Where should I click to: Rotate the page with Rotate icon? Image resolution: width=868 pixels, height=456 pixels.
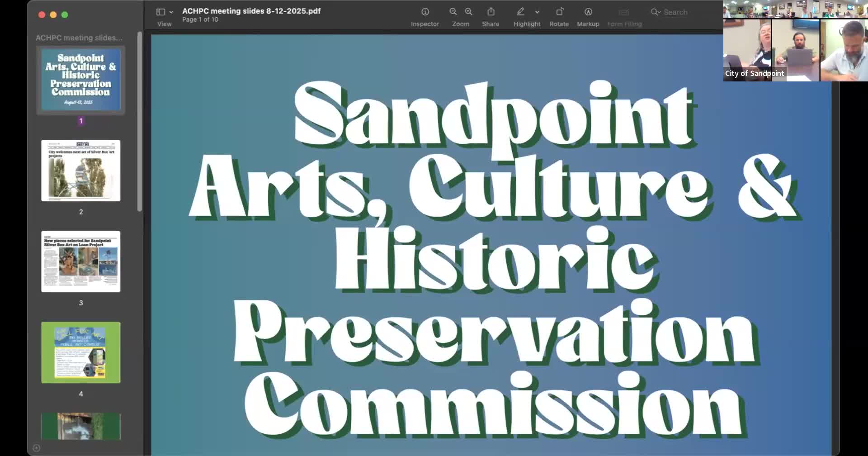click(x=559, y=12)
